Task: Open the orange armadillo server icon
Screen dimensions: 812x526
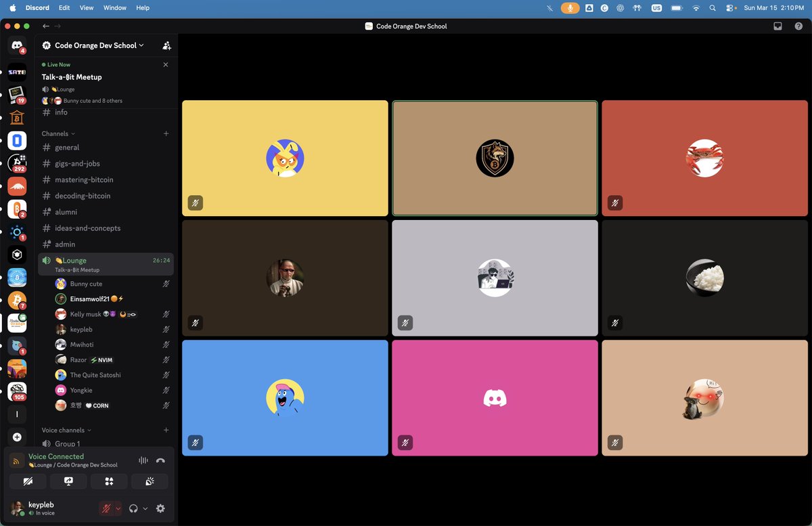Action: tap(17, 186)
